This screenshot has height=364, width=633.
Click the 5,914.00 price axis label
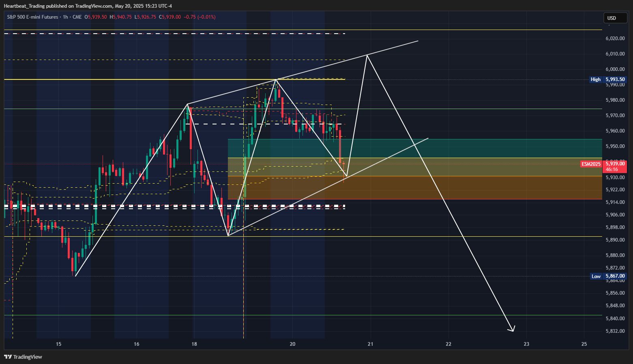[615, 202]
